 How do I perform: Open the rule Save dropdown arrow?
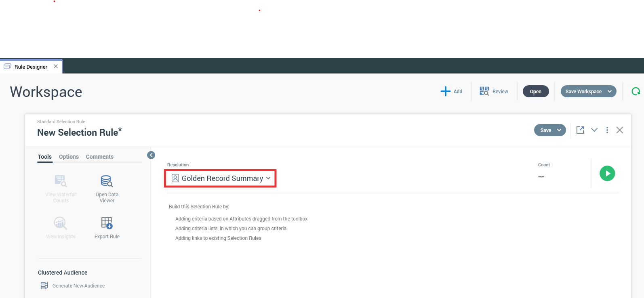point(559,130)
